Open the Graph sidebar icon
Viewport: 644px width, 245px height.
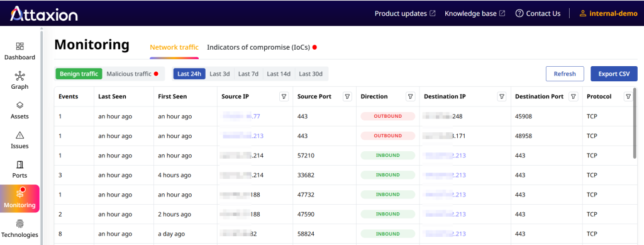(x=19, y=76)
